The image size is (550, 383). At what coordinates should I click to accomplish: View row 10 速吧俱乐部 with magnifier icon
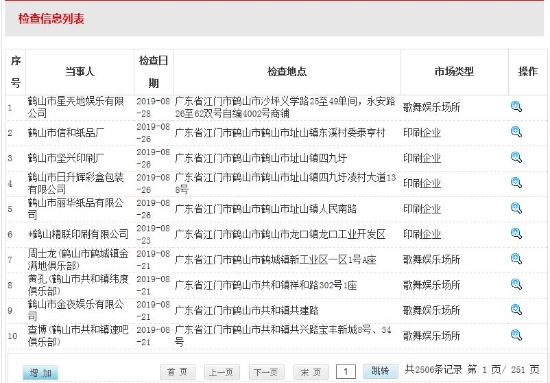coord(516,335)
